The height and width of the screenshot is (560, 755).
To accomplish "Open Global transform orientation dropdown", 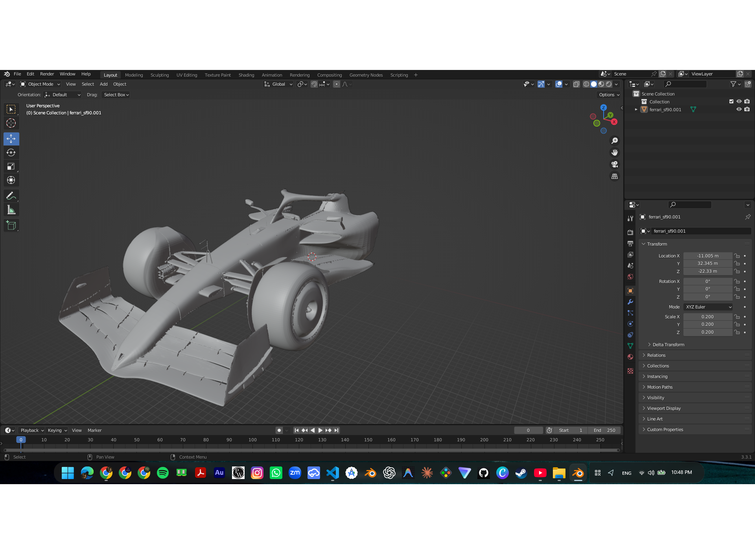I will point(278,84).
